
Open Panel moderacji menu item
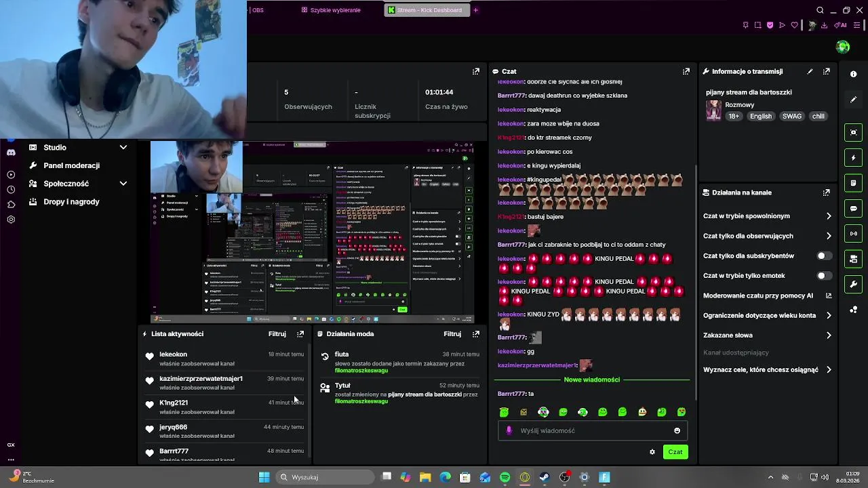coord(71,165)
